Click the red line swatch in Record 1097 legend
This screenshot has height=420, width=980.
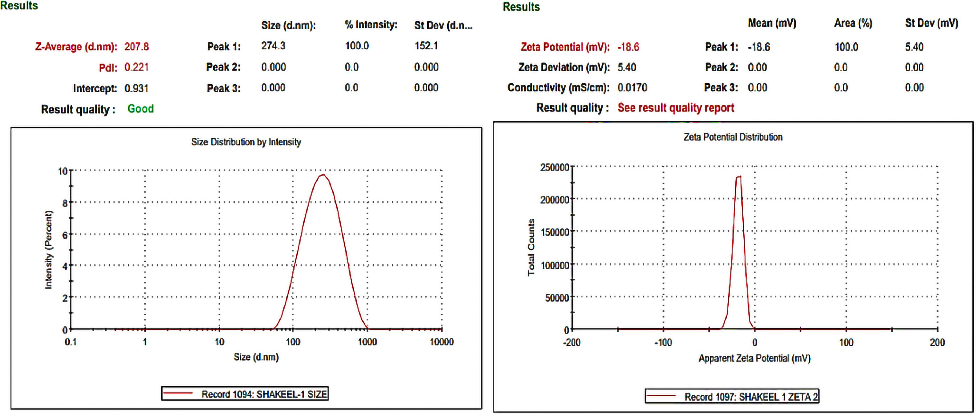click(x=661, y=396)
